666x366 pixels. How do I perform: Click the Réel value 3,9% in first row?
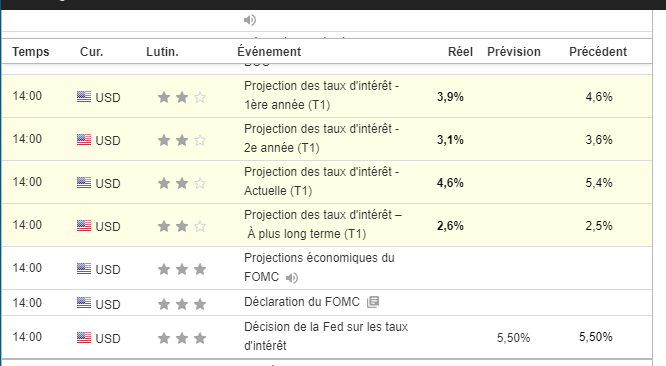[450, 97]
